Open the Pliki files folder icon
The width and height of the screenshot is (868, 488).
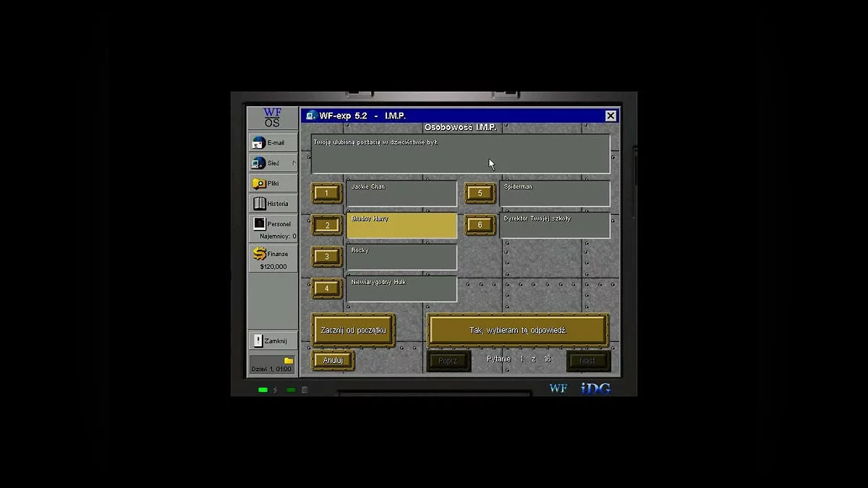click(258, 184)
